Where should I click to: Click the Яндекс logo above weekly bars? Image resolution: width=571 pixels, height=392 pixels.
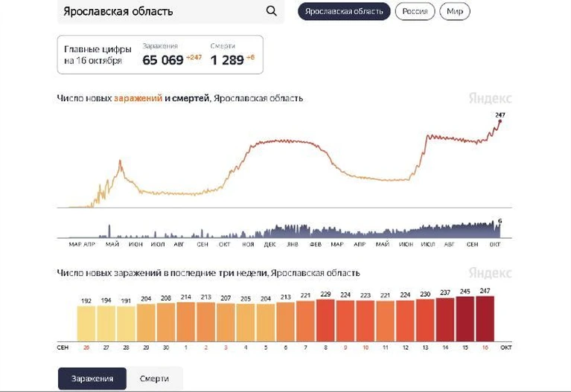(x=490, y=272)
